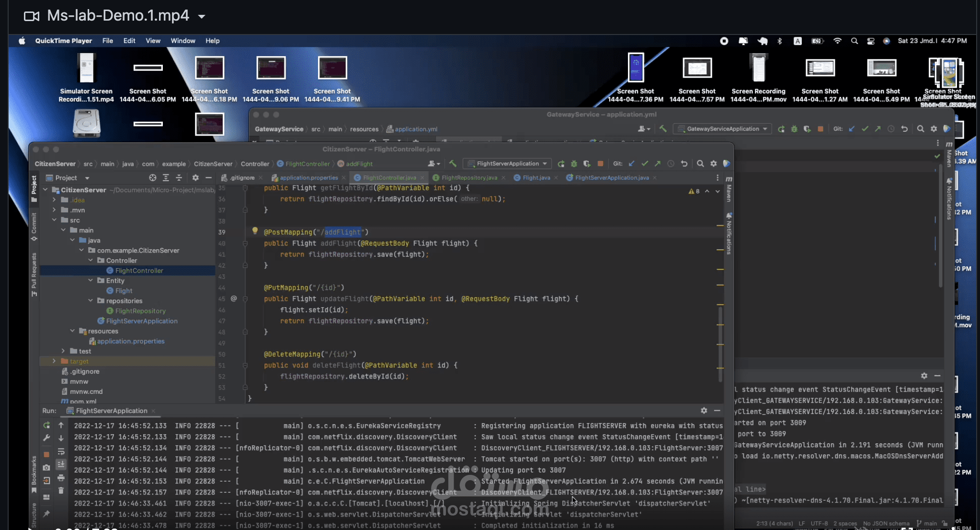Click Rerun icon in Run panel sidebar
Viewport: 980px width, 530px height.
(x=46, y=425)
